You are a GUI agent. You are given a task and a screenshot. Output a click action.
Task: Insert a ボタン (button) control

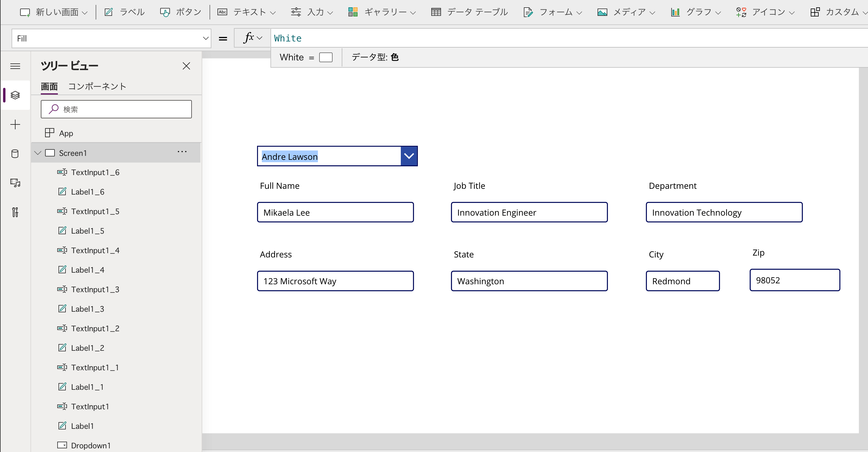pyautogui.click(x=181, y=12)
